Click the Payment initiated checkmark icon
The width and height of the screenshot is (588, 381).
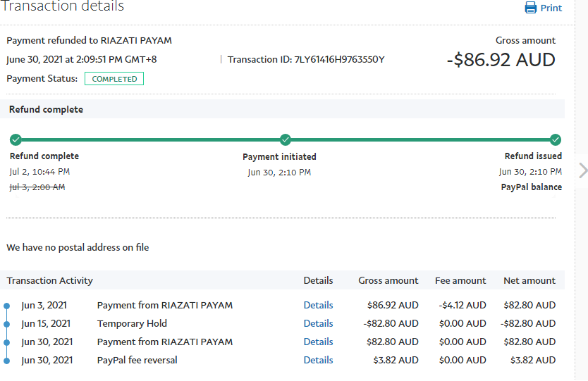point(285,139)
